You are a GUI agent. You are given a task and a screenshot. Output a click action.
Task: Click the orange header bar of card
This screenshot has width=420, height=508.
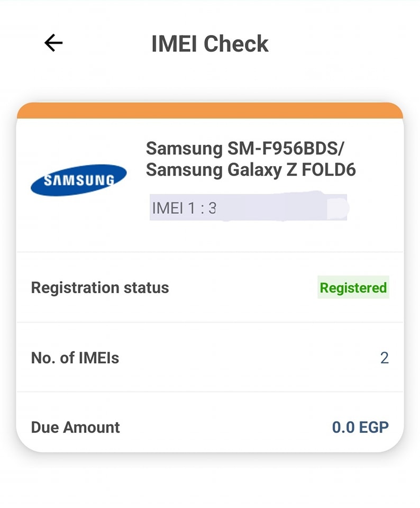coord(210,111)
